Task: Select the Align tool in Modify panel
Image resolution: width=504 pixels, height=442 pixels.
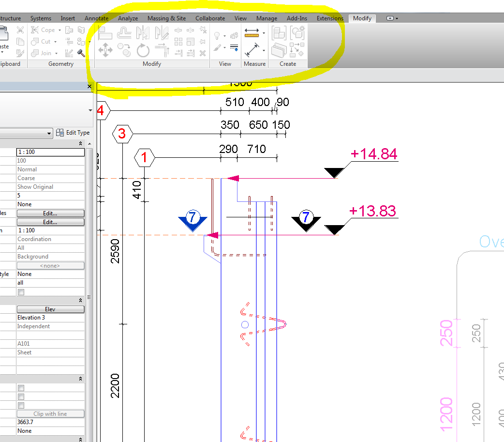Action: point(105,33)
